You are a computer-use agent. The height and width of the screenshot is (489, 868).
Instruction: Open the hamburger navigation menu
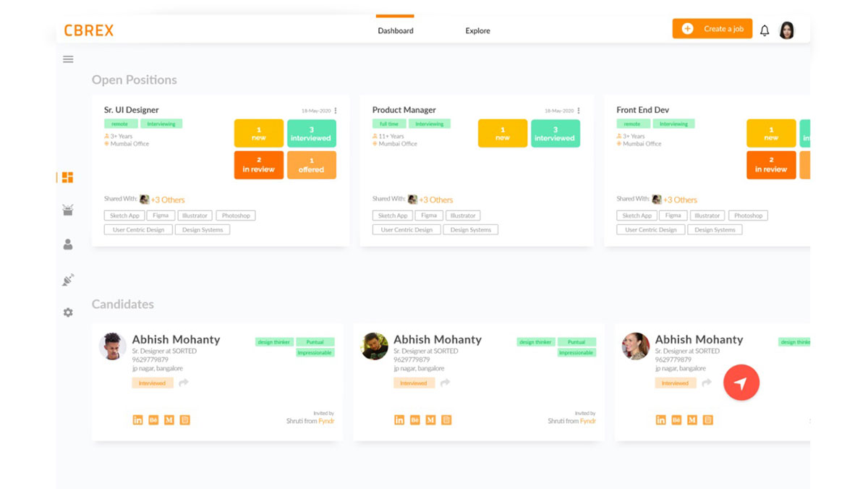[x=67, y=59]
